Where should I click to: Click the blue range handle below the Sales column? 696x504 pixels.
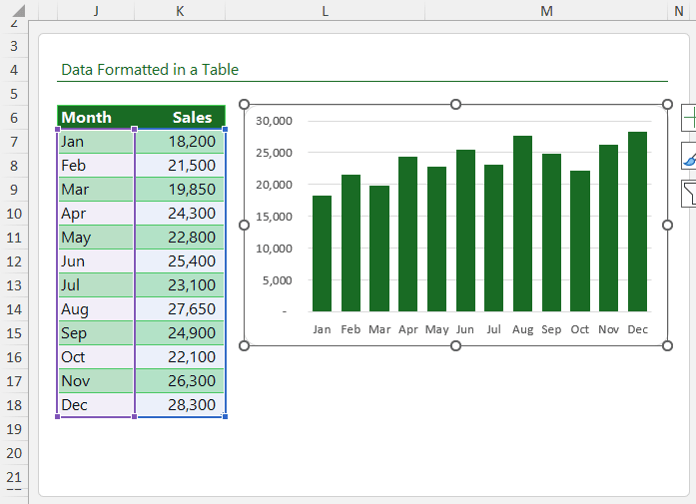tap(225, 417)
